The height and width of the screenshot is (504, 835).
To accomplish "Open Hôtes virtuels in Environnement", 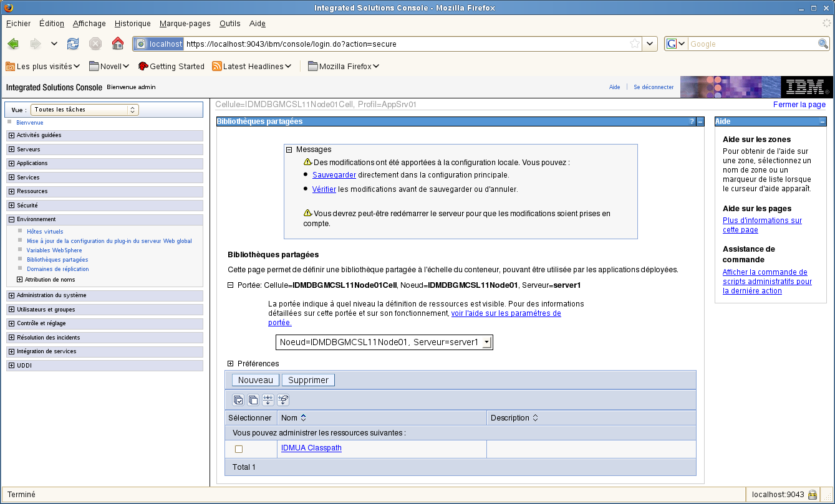I will click(x=45, y=232).
